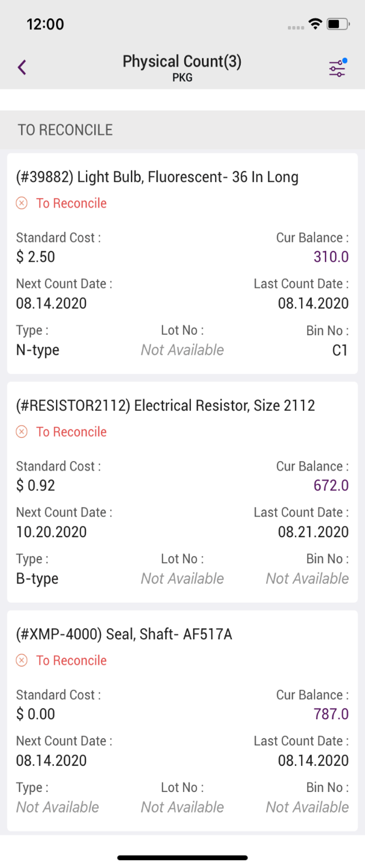
Task: Select To Reconcile status on #XMP-4000
Action: click(x=71, y=660)
